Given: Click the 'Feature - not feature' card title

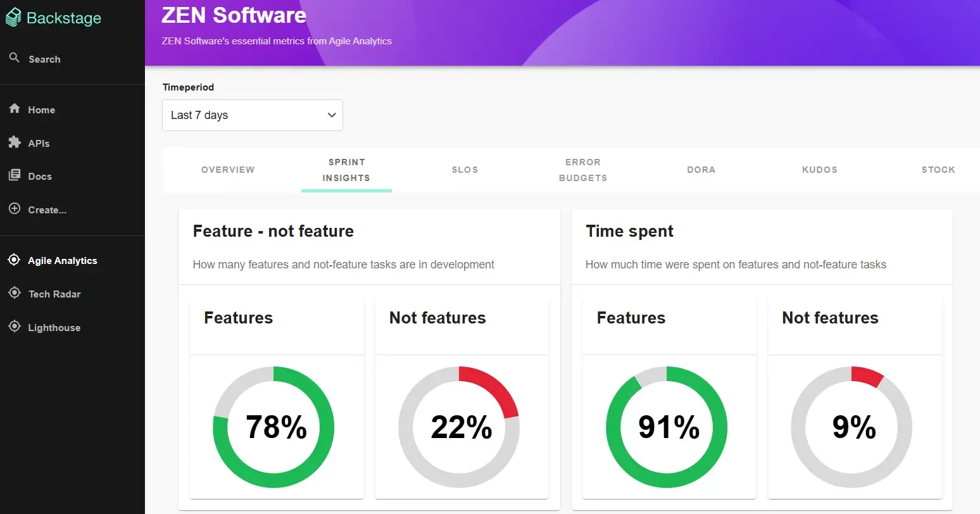Looking at the screenshot, I should (x=273, y=231).
